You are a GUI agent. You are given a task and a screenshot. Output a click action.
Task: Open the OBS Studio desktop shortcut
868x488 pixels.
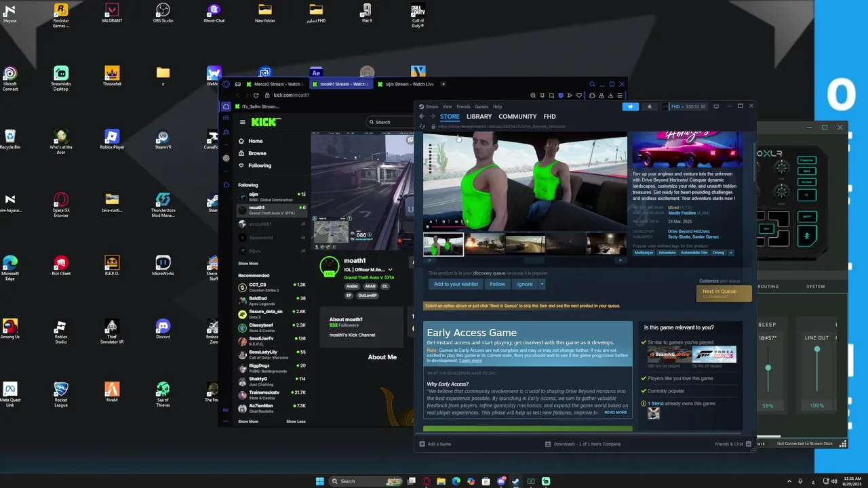click(x=163, y=13)
